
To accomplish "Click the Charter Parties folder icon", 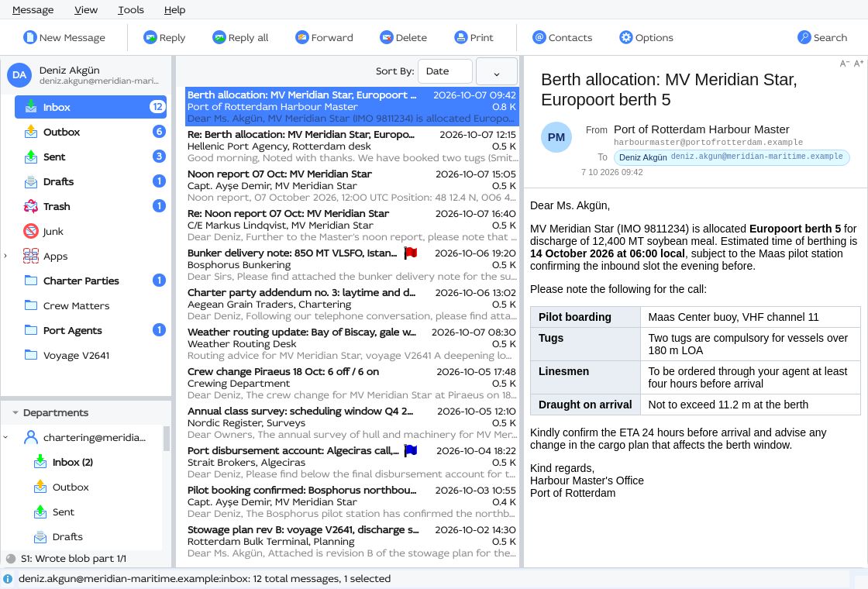I will click(x=31, y=281).
